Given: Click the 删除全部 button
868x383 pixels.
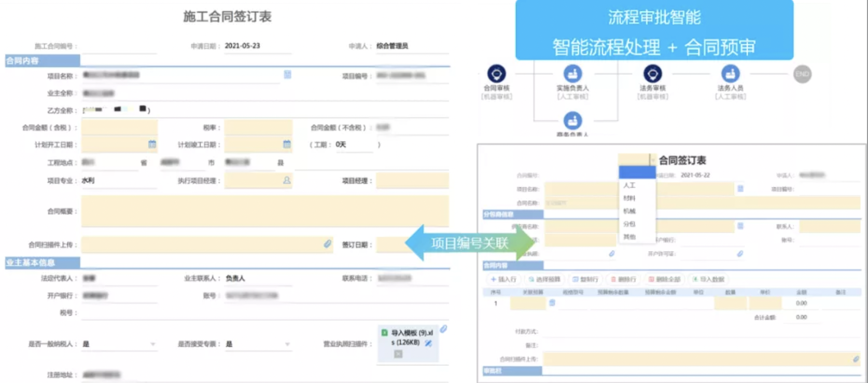Looking at the screenshot, I should [664, 279].
